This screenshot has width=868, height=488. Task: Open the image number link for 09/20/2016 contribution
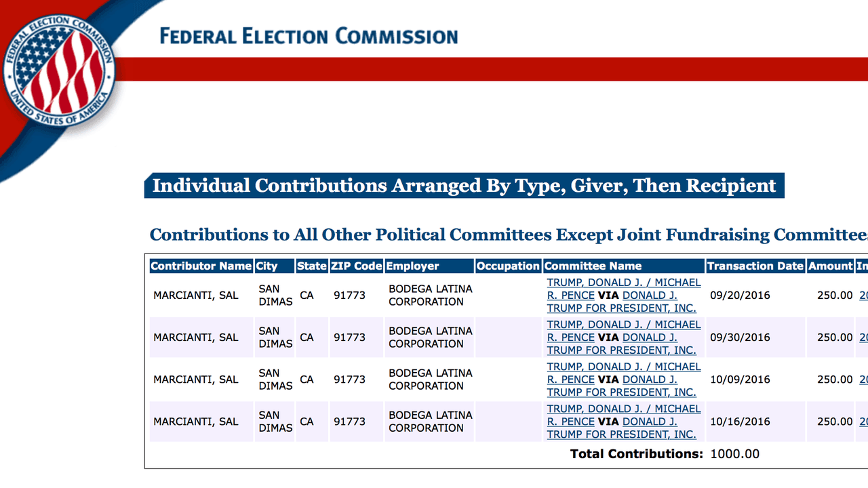[x=863, y=296]
